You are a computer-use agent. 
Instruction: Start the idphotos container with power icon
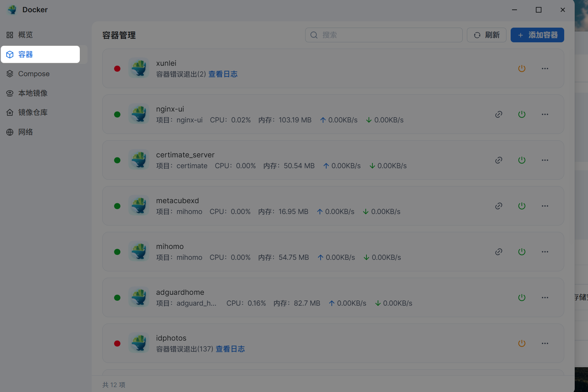tap(522, 343)
